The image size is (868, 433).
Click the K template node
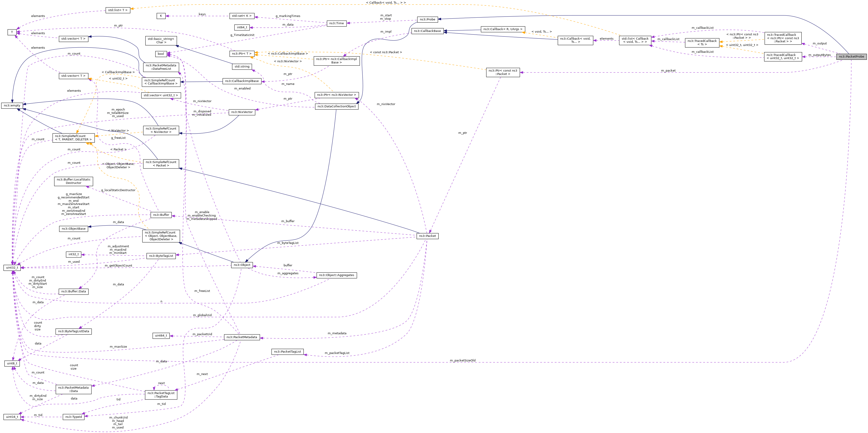point(161,16)
